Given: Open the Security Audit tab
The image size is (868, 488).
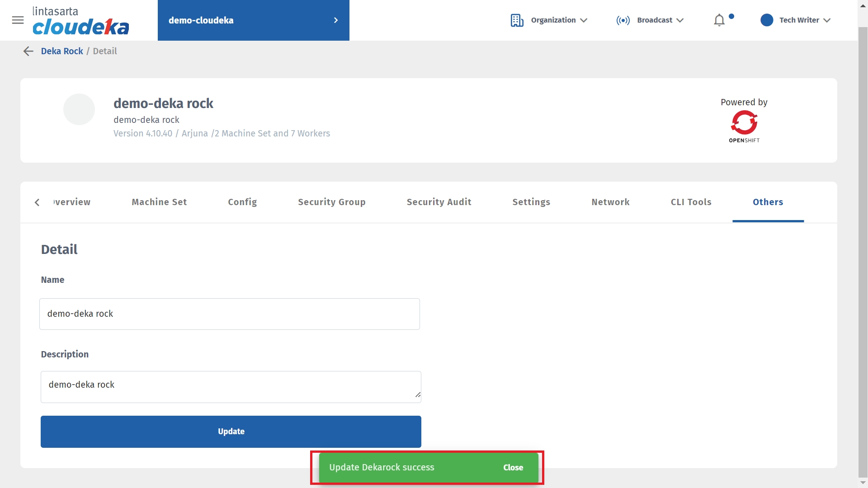Looking at the screenshot, I should (x=439, y=202).
